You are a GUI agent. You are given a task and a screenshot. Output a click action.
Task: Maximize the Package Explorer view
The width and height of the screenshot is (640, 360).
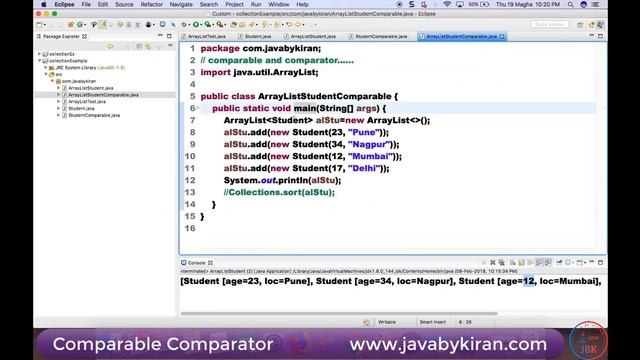[x=169, y=36]
